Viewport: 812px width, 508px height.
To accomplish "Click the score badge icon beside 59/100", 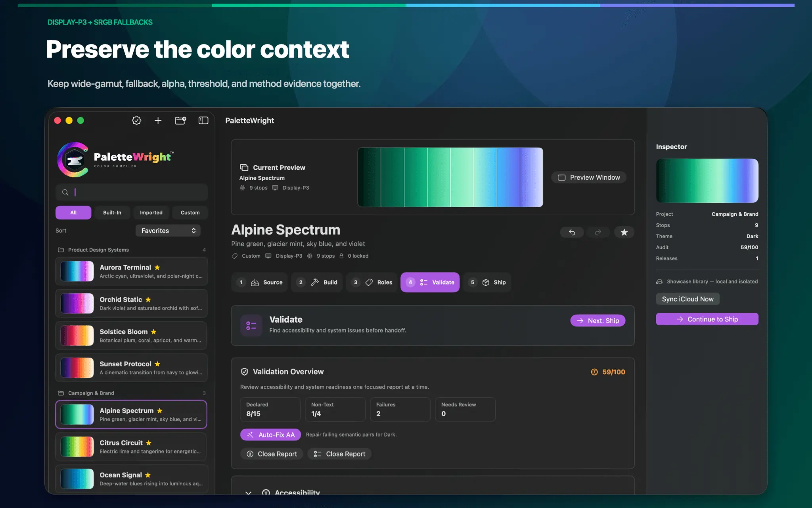I will pos(594,372).
